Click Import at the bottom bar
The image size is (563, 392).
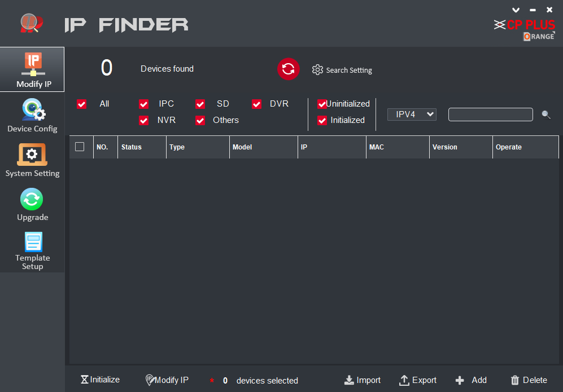[x=363, y=380]
